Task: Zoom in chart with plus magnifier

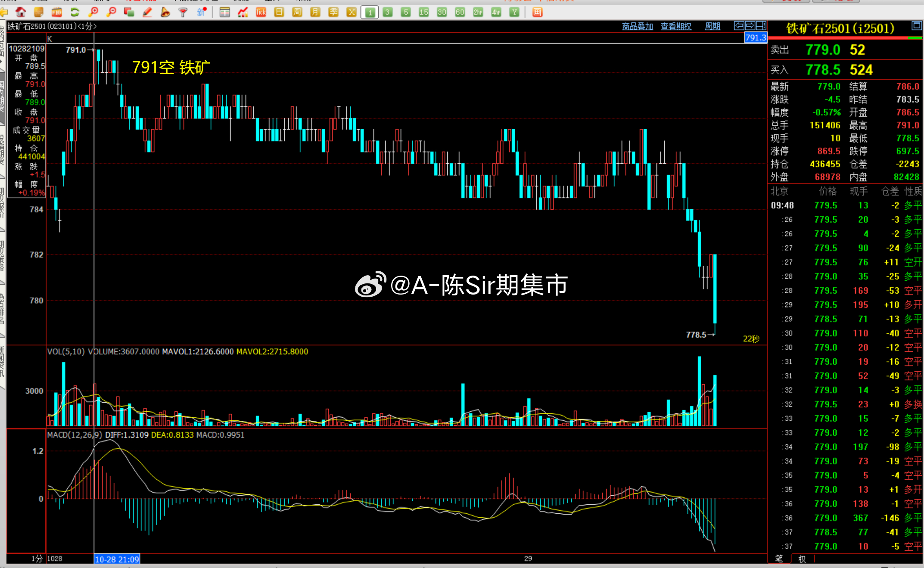Action: [93, 12]
